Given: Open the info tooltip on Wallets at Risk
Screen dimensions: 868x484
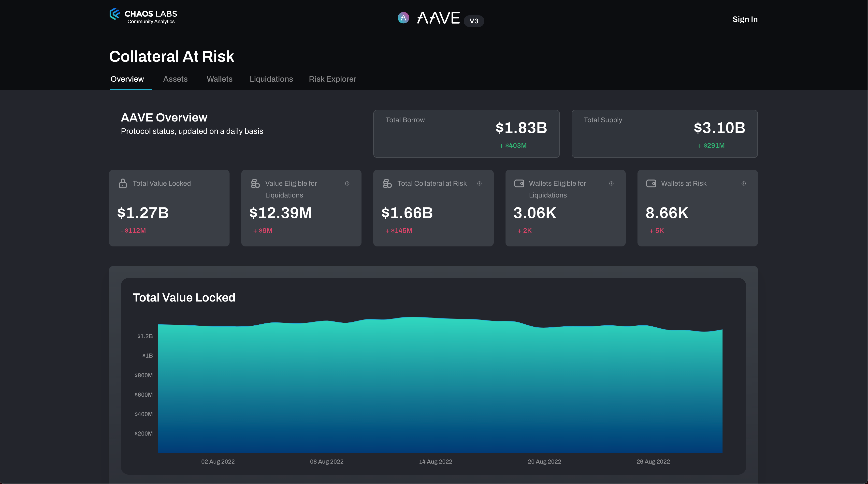Looking at the screenshot, I should pyautogui.click(x=744, y=183).
